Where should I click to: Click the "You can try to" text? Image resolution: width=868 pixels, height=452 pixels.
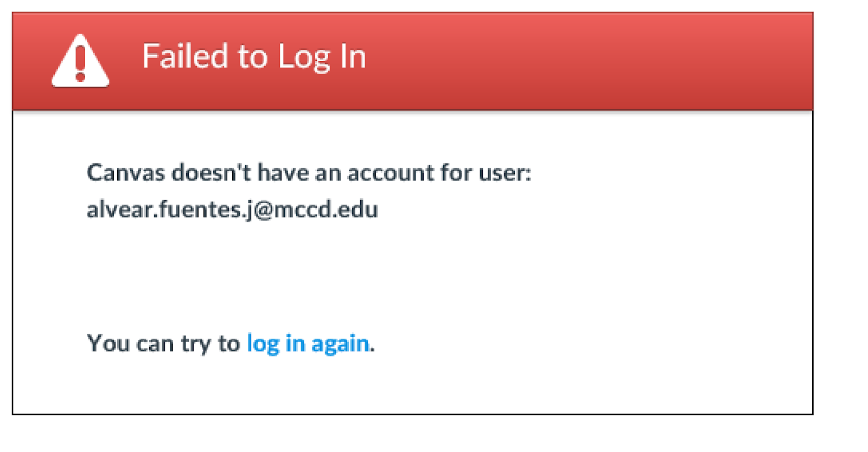163,344
